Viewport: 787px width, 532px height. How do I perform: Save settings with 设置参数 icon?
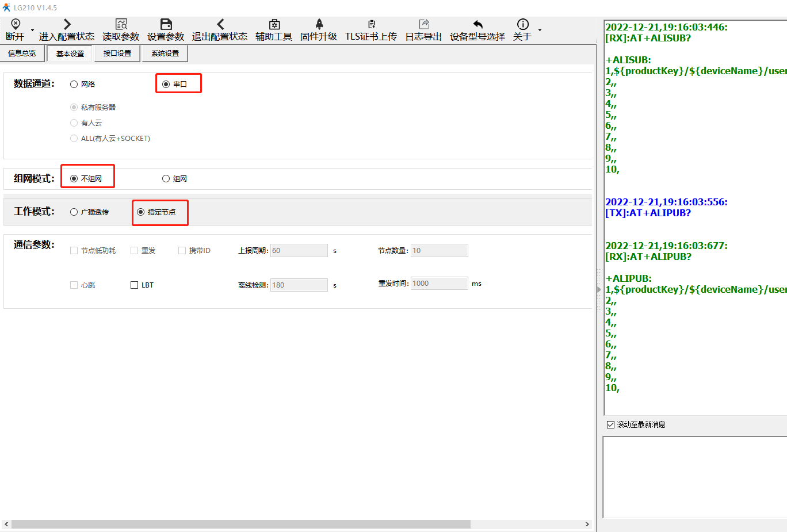pos(166,24)
